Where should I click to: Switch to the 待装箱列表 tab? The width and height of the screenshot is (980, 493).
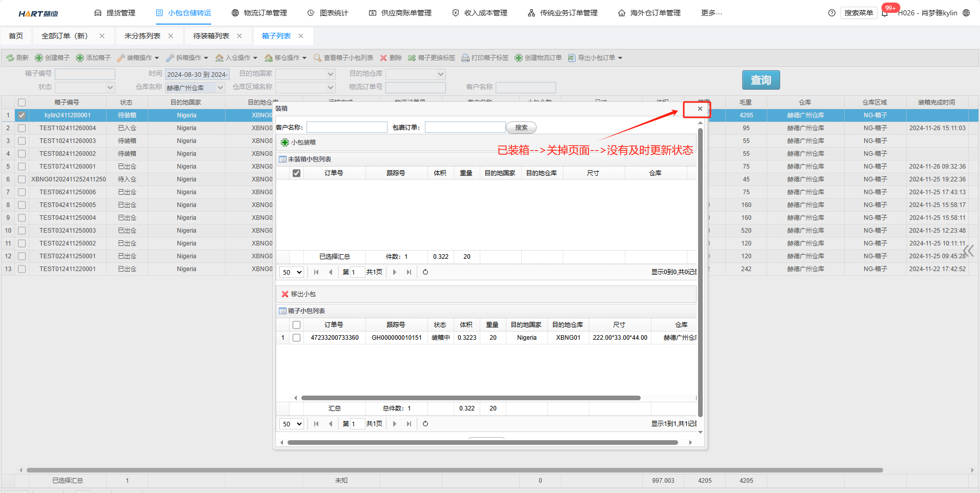point(211,36)
